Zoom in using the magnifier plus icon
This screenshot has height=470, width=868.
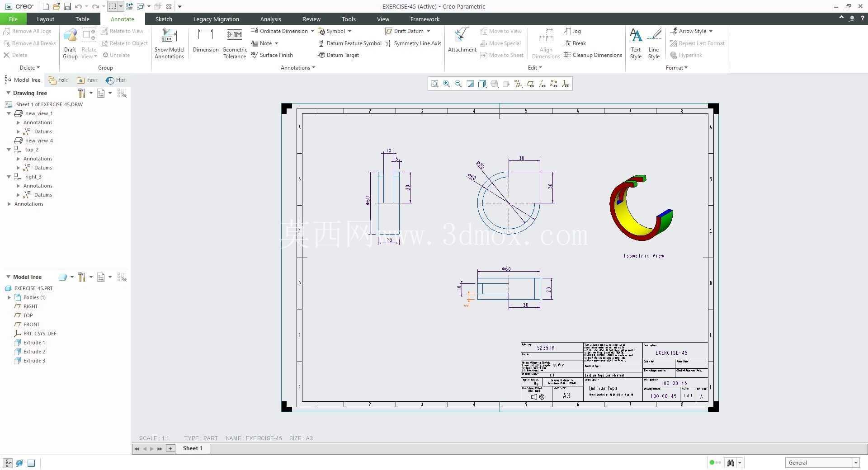pos(447,84)
